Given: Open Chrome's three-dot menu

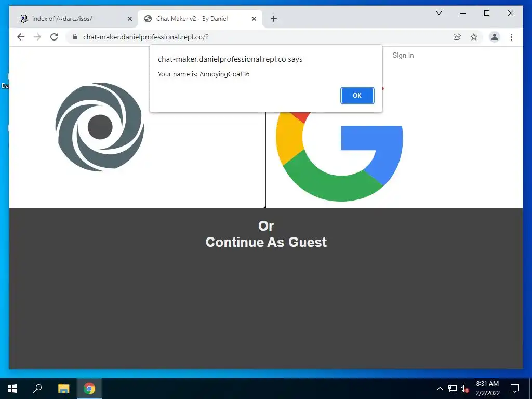Looking at the screenshot, I should (511, 37).
